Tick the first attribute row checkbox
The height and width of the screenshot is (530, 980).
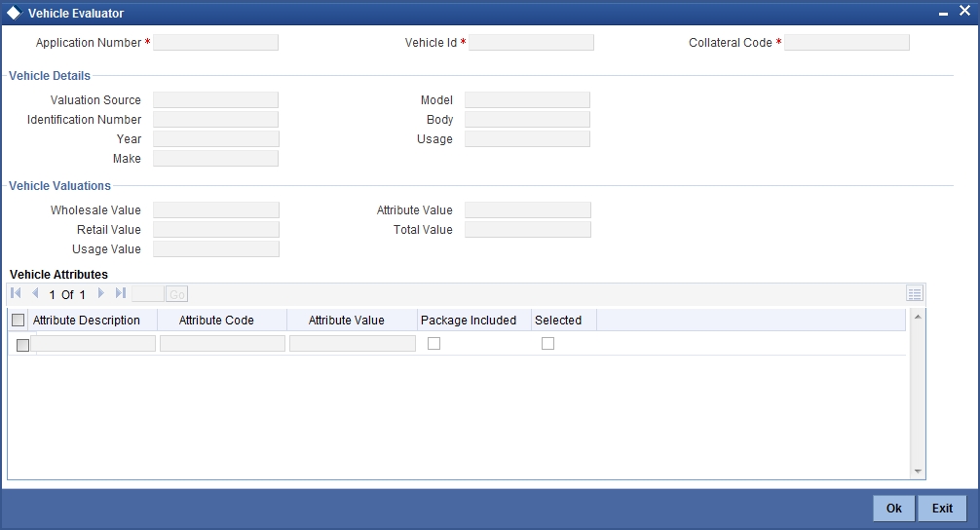pos(22,345)
